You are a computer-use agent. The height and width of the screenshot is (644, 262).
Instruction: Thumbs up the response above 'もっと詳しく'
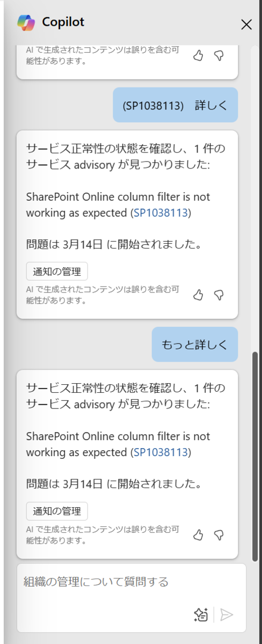coord(198,295)
